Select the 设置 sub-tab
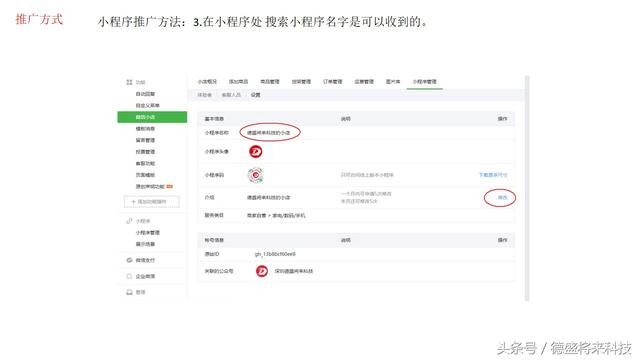This screenshot has width=640, height=360. click(x=256, y=95)
